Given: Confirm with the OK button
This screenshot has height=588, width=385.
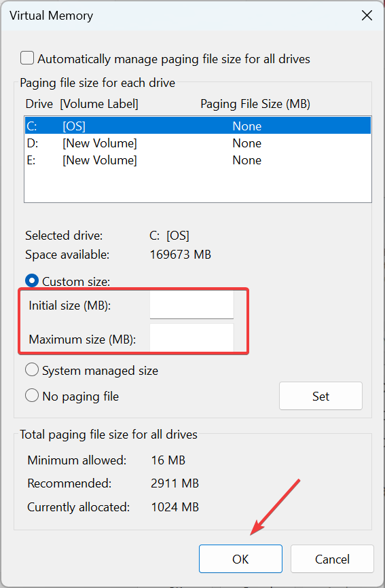Looking at the screenshot, I should [240, 559].
